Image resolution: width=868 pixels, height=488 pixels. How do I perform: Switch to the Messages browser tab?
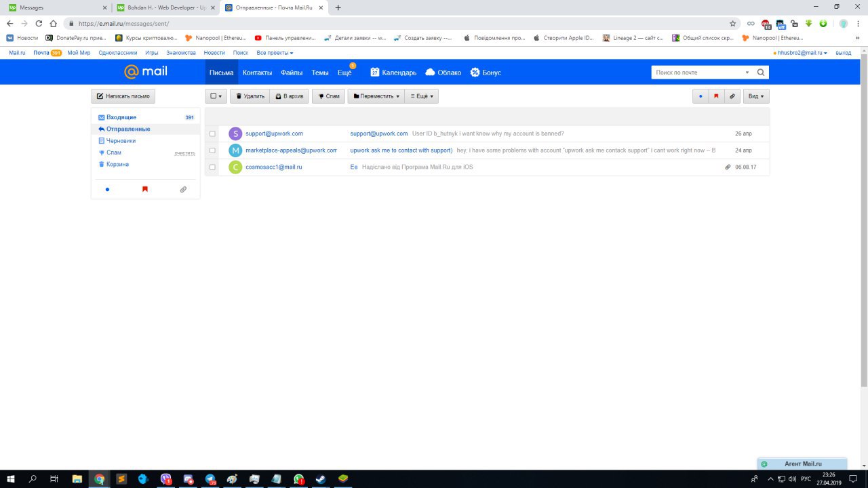[x=56, y=7]
